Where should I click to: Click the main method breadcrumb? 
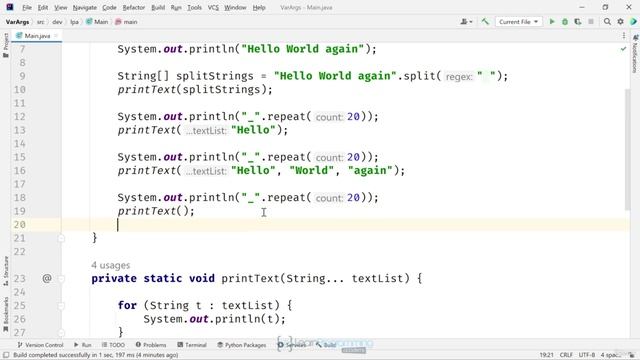(x=126, y=22)
